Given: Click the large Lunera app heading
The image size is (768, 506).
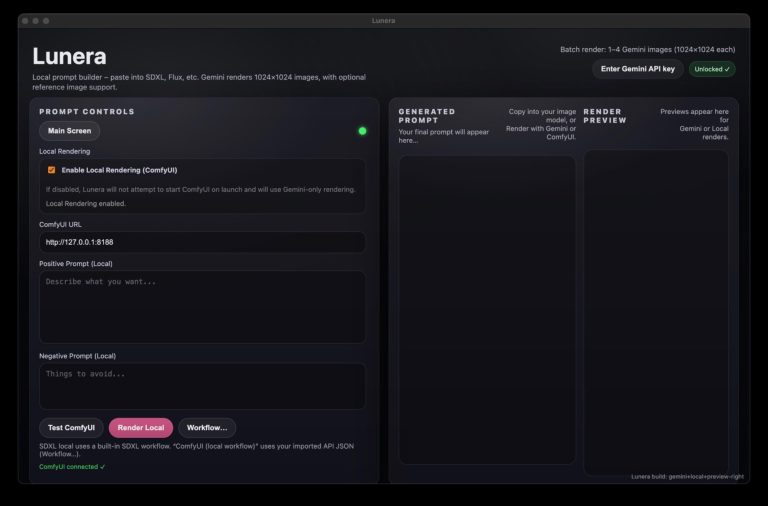Looking at the screenshot, I should (x=69, y=56).
